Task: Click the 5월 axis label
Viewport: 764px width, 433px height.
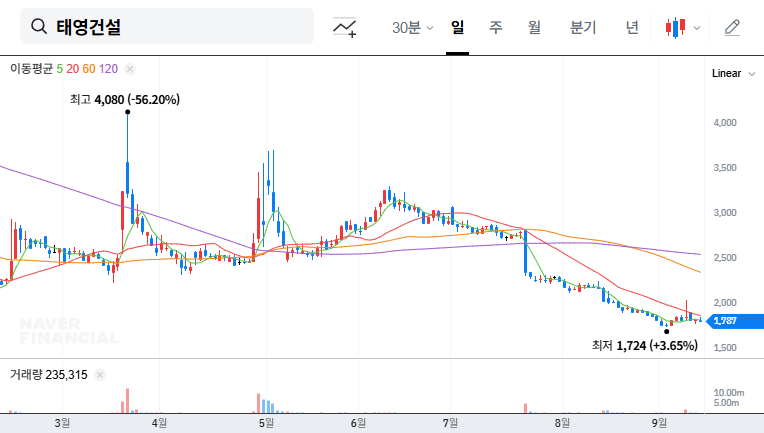Action: coord(266,423)
